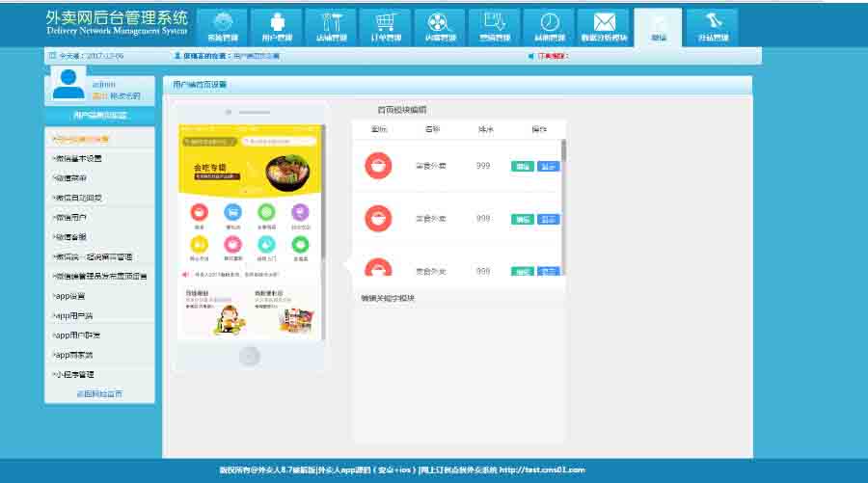Open the clock icon finance management tab

point(549,27)
